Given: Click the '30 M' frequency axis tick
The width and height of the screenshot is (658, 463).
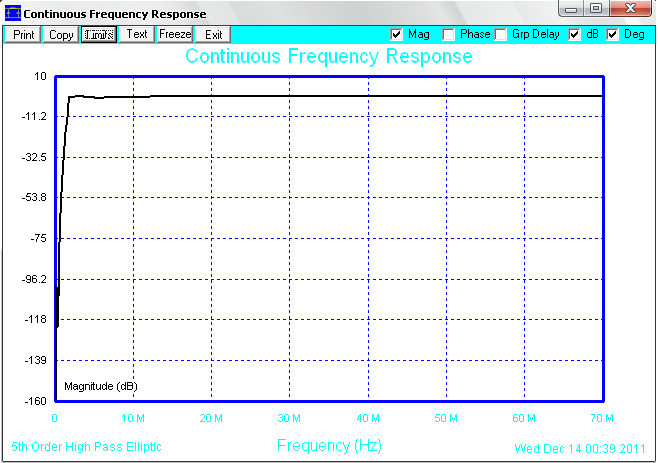Looking at the screenshot, I should pos(289,418).
